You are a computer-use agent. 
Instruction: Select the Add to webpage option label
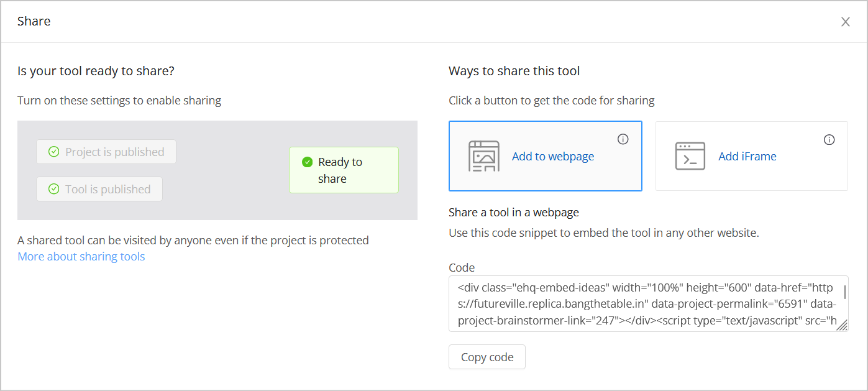point(553,156)
